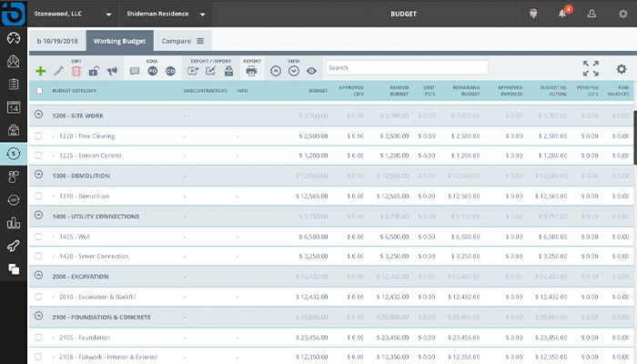Collapse the 1400 - Utility Connections group
637x364 pixels.
[x=38, y=216]
